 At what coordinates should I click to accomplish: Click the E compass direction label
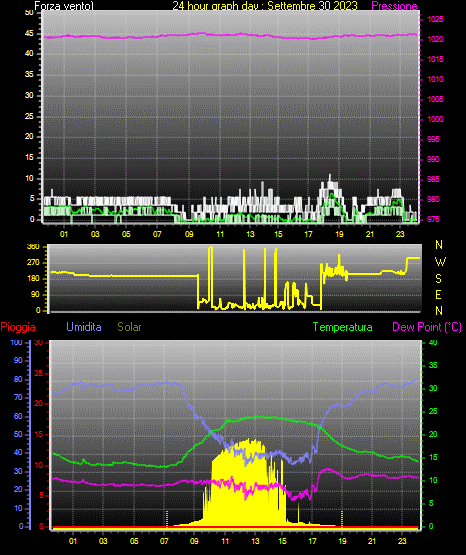click(438, 295)
